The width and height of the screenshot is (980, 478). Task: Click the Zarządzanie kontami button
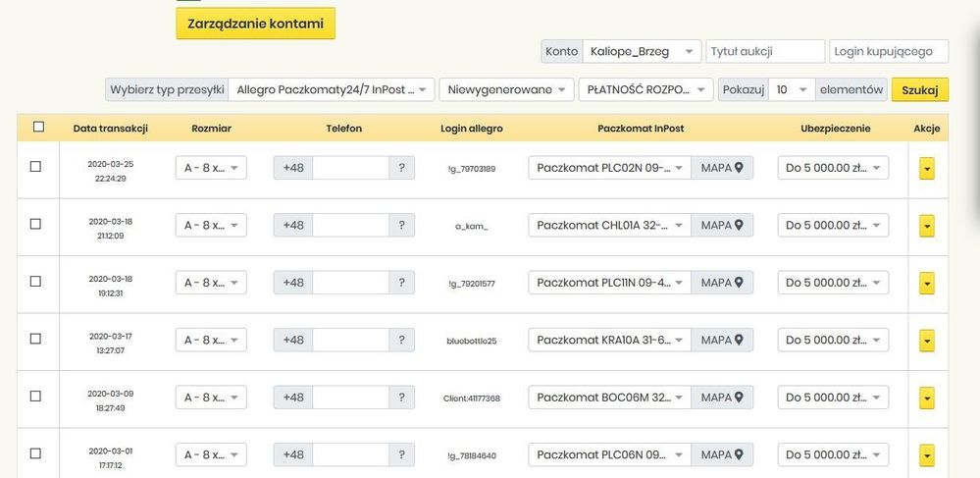tap(256, 24)
